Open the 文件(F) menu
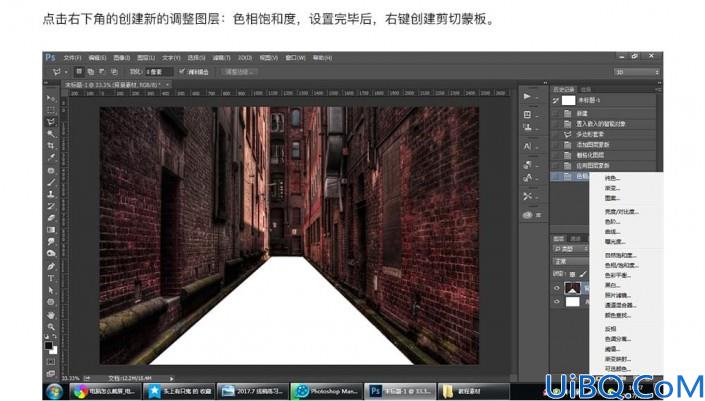 pyautogui.click(x=72, y=58)
